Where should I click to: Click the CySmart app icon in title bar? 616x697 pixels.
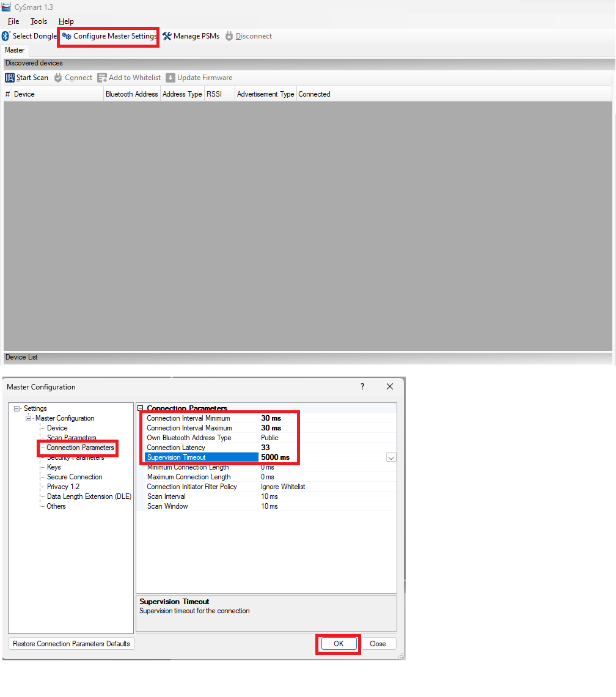[x=5, y=7]
